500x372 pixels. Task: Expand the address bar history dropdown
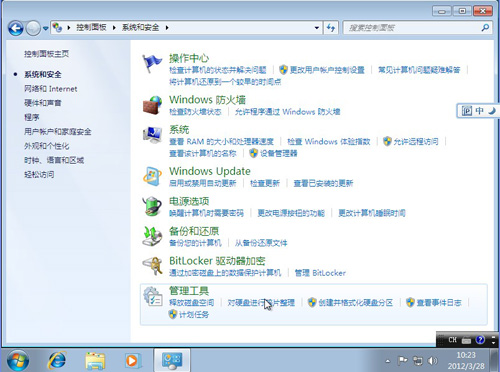coord(317,28)
